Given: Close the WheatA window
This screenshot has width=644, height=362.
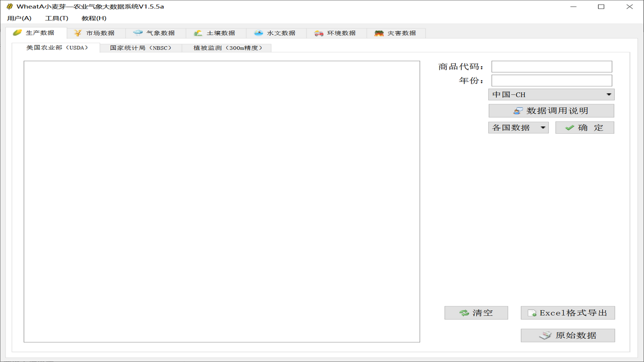Looking at the screenshot, I should (629, 7).
